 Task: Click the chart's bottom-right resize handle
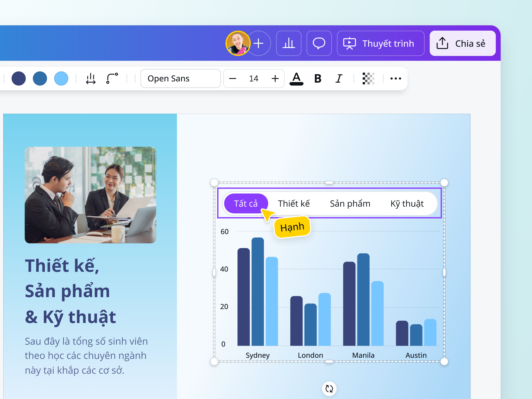[444, 362]
